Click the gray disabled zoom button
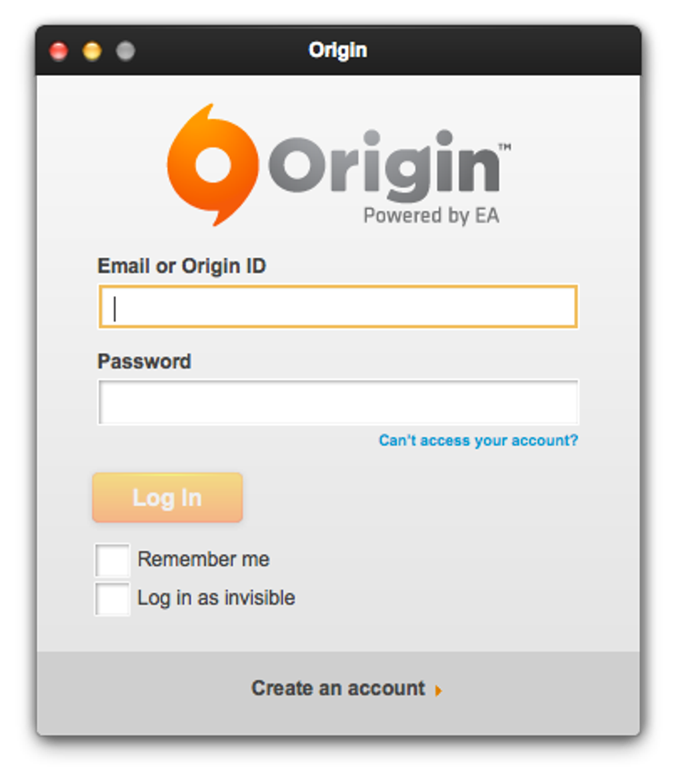680x784 pixels. click(x=125, y=51)
